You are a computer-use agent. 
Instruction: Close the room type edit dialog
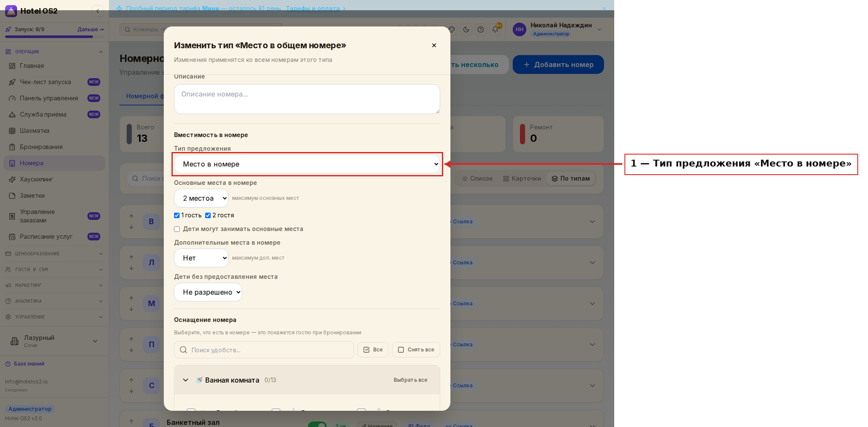[x=434, y=45]
